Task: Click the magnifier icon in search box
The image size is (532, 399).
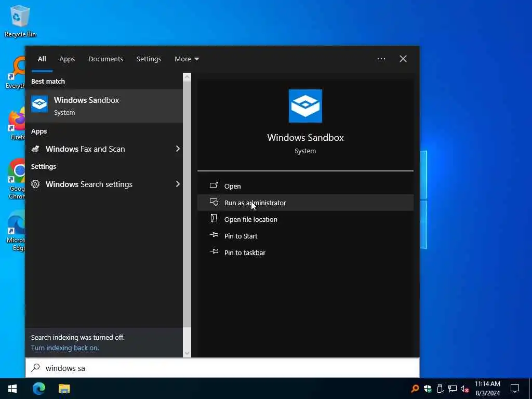Action: coord(36,367)
